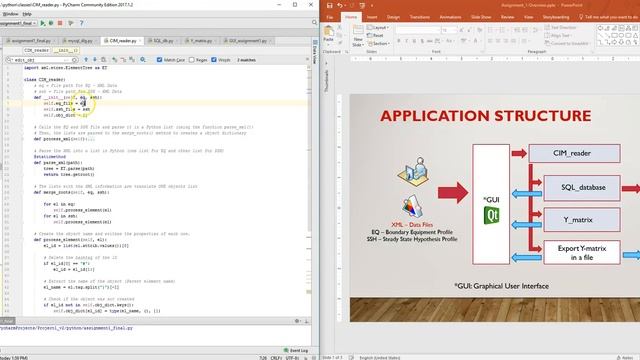Clear the find field text with its X
Viewport: 640px width, 360px height.
[74, 60]
